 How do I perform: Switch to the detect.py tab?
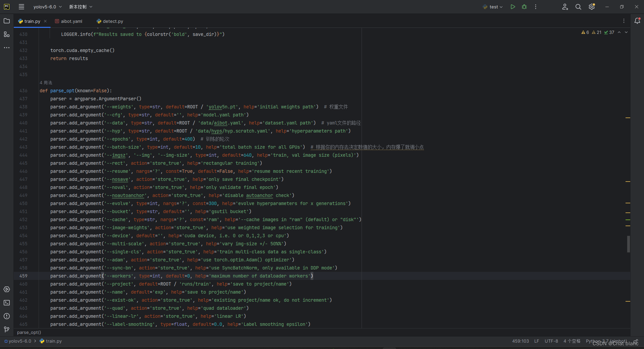point(110,21)
